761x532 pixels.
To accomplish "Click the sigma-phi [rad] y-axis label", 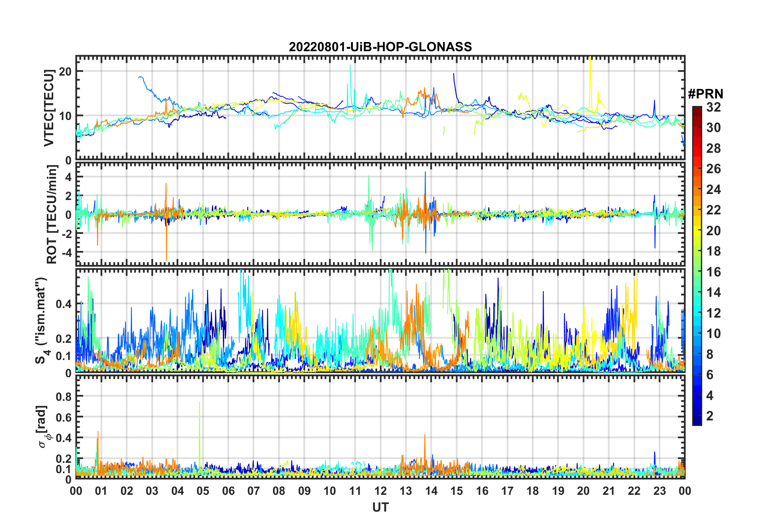I will [42, 427].
